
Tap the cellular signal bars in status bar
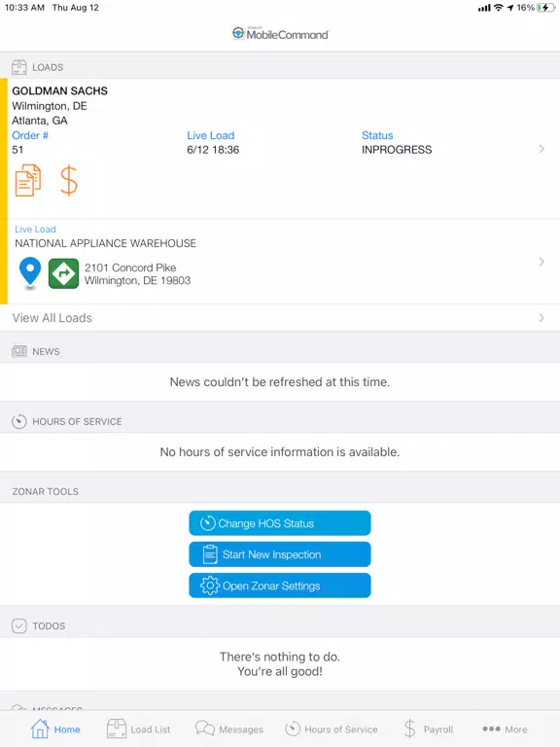coord(484,8)
